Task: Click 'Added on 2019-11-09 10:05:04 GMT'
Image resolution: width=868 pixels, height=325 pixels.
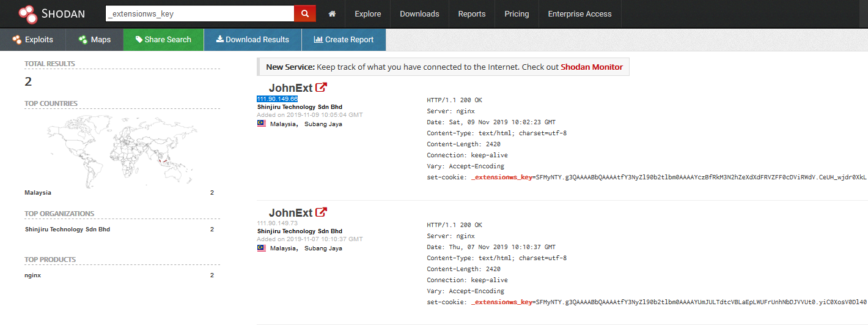Action: 310,115
